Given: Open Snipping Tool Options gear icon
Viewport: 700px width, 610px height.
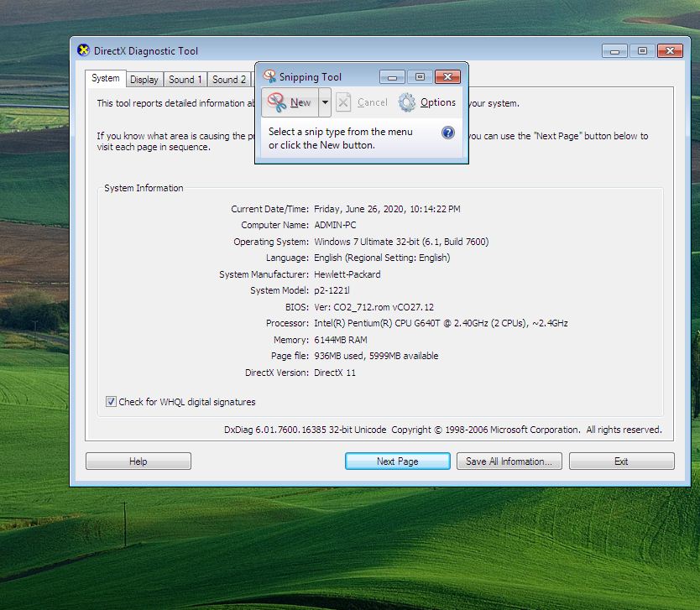Looking at the screenshot, I should (x=407, y=102).
